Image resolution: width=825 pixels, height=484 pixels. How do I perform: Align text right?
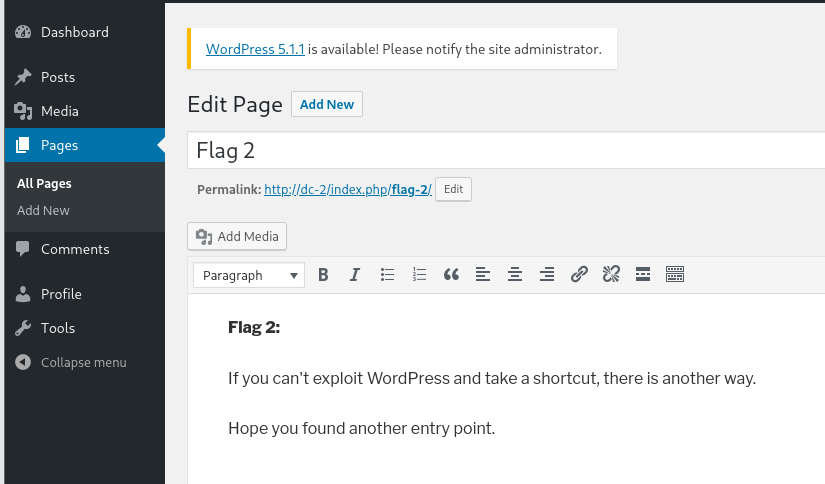547,275
